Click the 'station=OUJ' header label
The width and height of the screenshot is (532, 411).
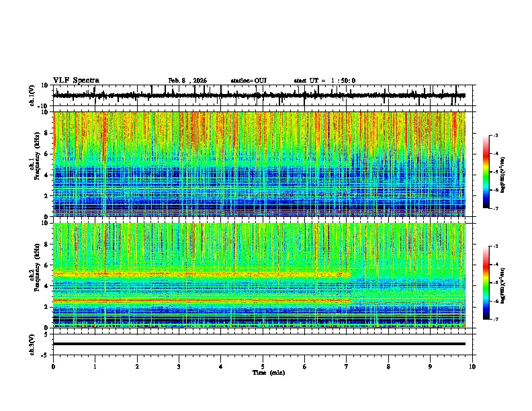click(x=249, y=81)
